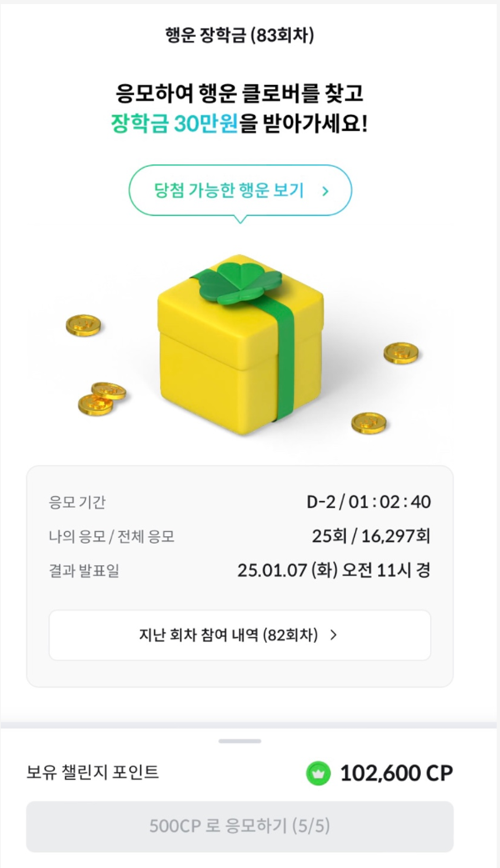Open the 당첨 가능한 행운 보기 panel
This screenshot has height=868, width=500.
tap(240, 190)
